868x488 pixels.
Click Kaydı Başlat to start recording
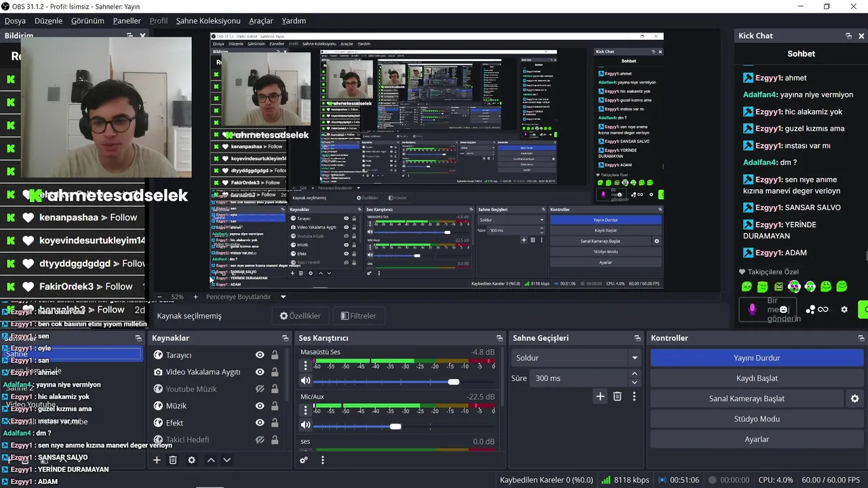point(757,378)
